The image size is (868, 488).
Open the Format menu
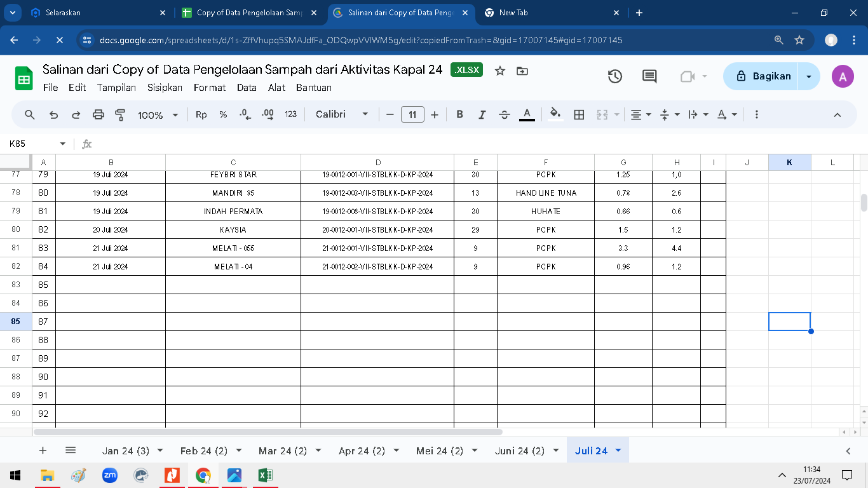[210, 88]
